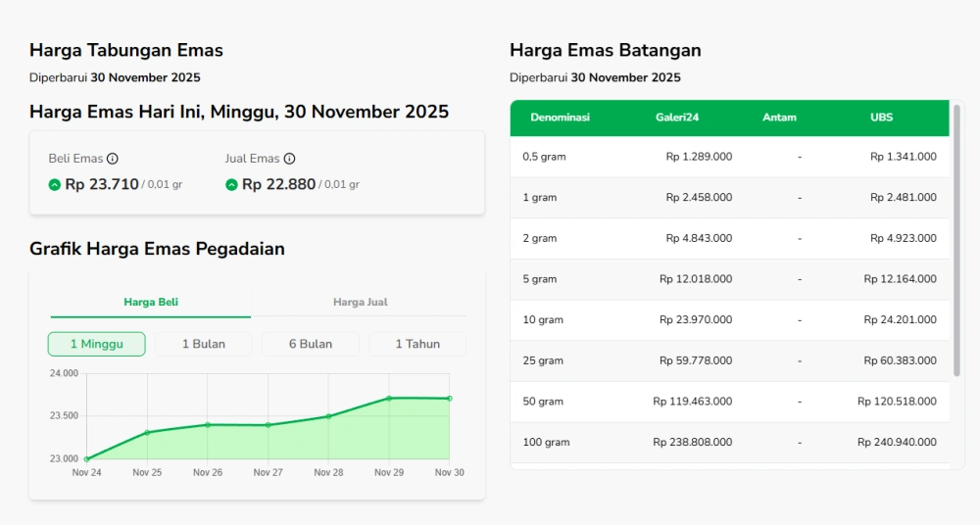Click the Nov 25 data point on chart
The width and height of the screenshot is (980, 525).
pyautogui.click(x=147, y=433)
